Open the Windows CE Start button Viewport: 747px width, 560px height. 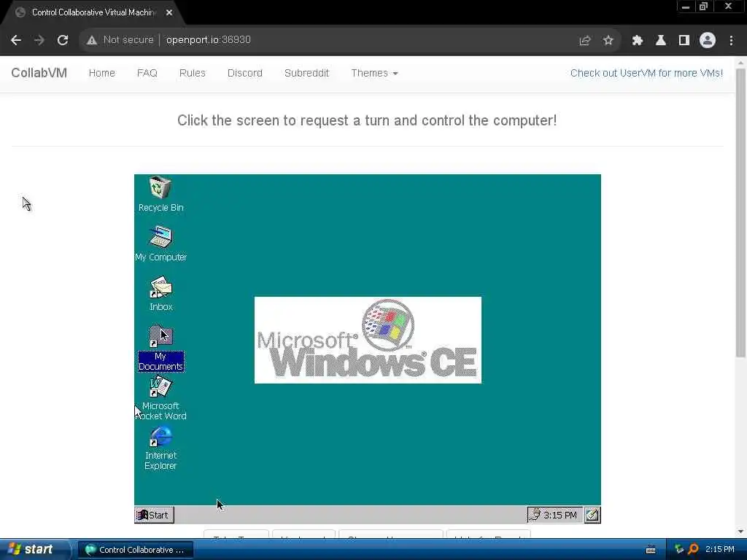click(x=154, y=515)
